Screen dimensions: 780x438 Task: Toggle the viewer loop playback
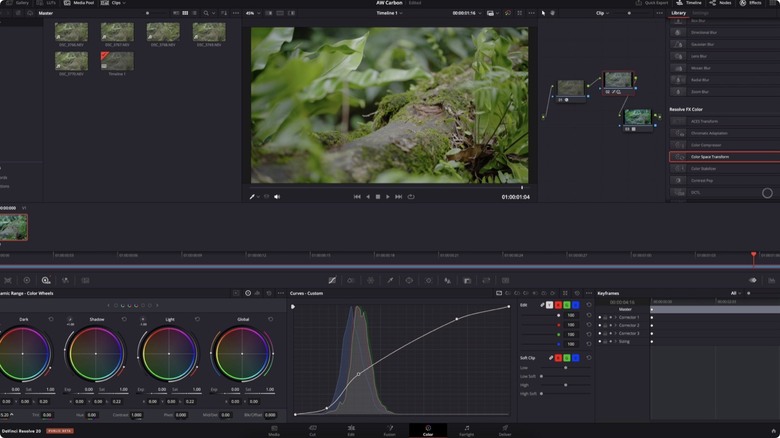coord(411,197)
